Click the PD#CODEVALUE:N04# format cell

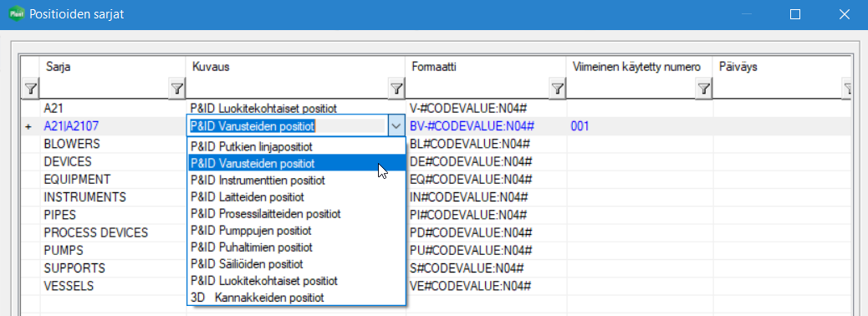(x=486, y=232)
